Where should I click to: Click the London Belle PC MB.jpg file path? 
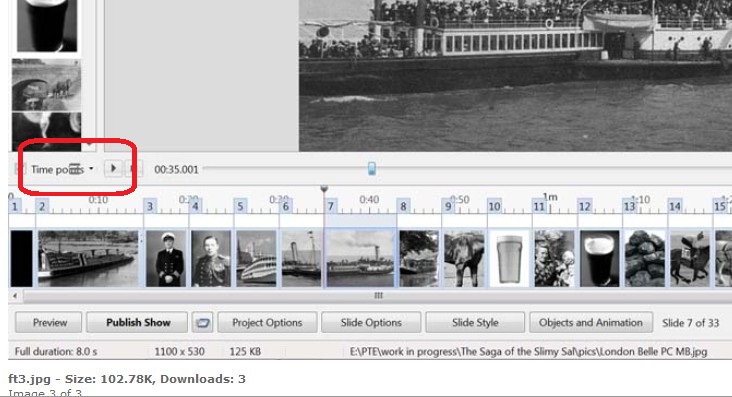[x=528, y=351]
